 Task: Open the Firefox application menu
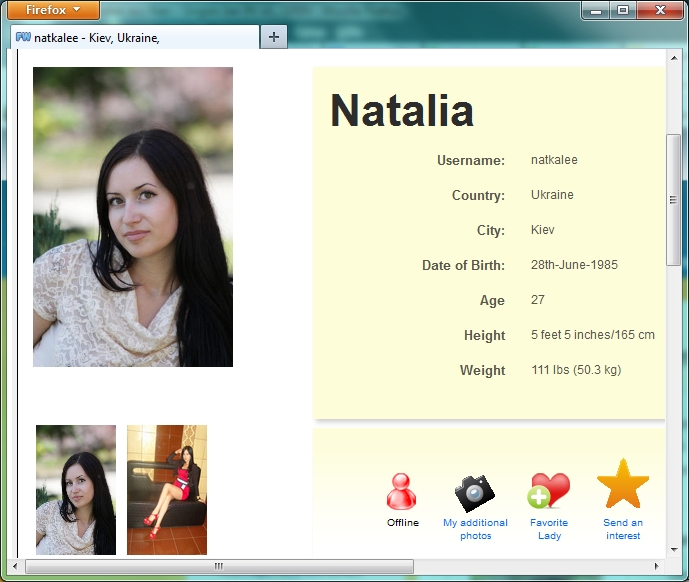pos(53,10)
